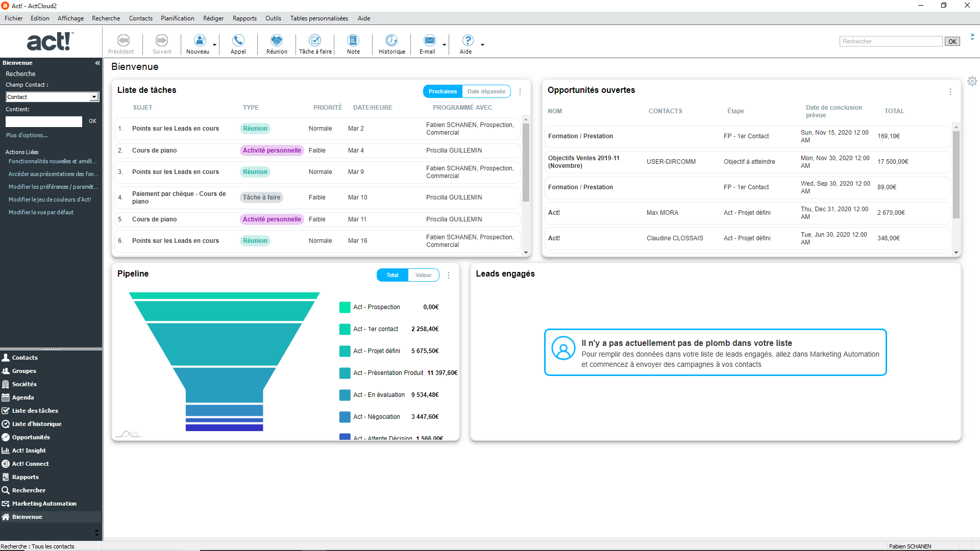This screenshot has height=551, width=980.
Task: Open Groupes in the navigation bar
Action: (x=24, y=371)
